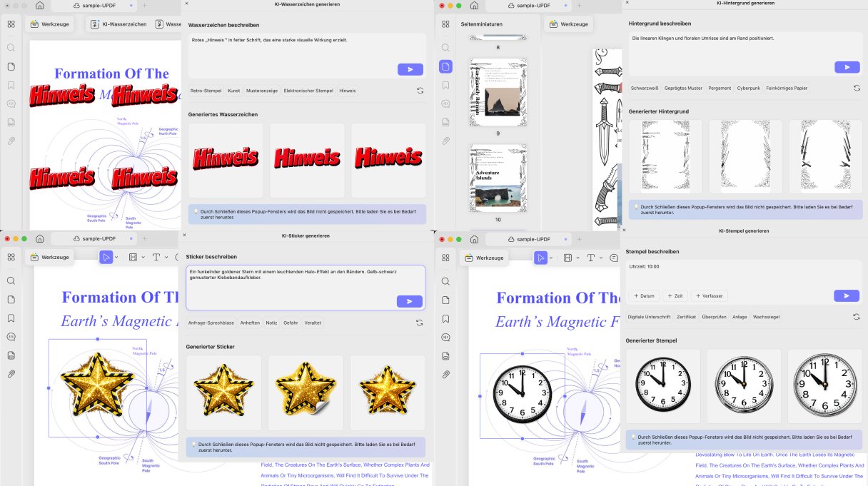
Task: Select third generated Hinweis watermark
Action: click(388, 160)
